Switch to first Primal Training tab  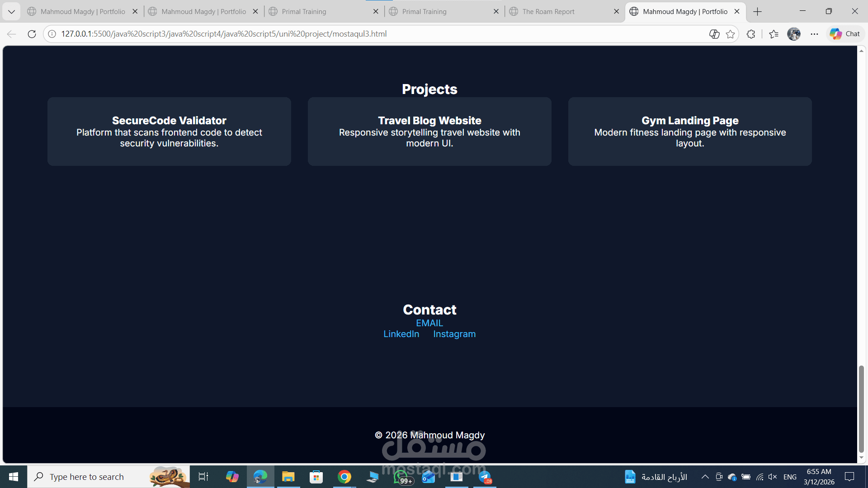tap(304, 11)
